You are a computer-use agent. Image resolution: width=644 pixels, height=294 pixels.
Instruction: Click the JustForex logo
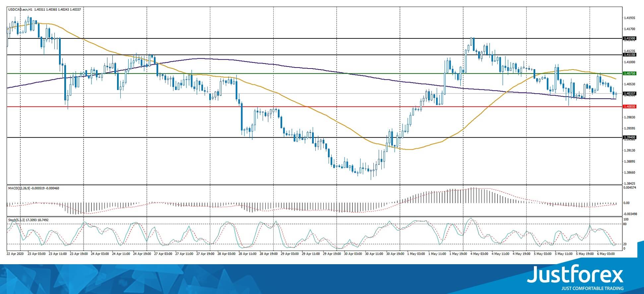point(575,278)
